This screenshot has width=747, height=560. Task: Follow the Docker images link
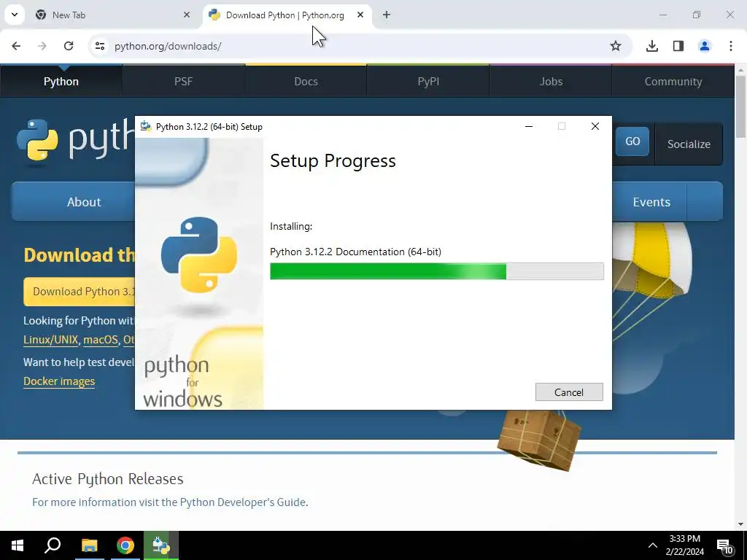point(59,381)
